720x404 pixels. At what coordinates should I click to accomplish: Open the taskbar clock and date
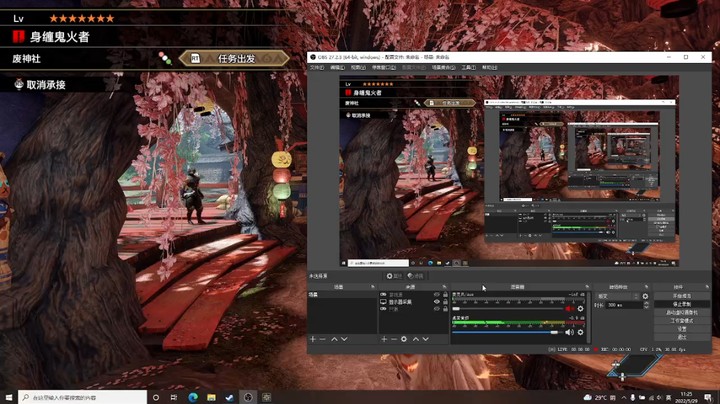point(686,398)
